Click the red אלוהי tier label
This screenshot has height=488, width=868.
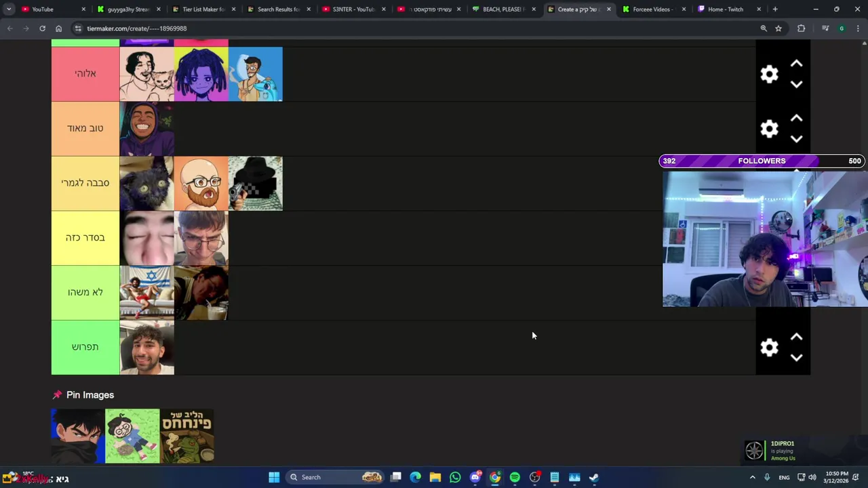tap(85, 74)
